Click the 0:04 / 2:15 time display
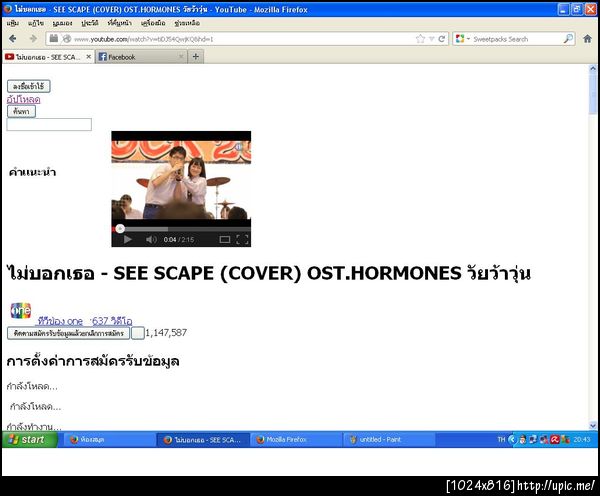The image size is (600, 496). [x=179, y=240]
